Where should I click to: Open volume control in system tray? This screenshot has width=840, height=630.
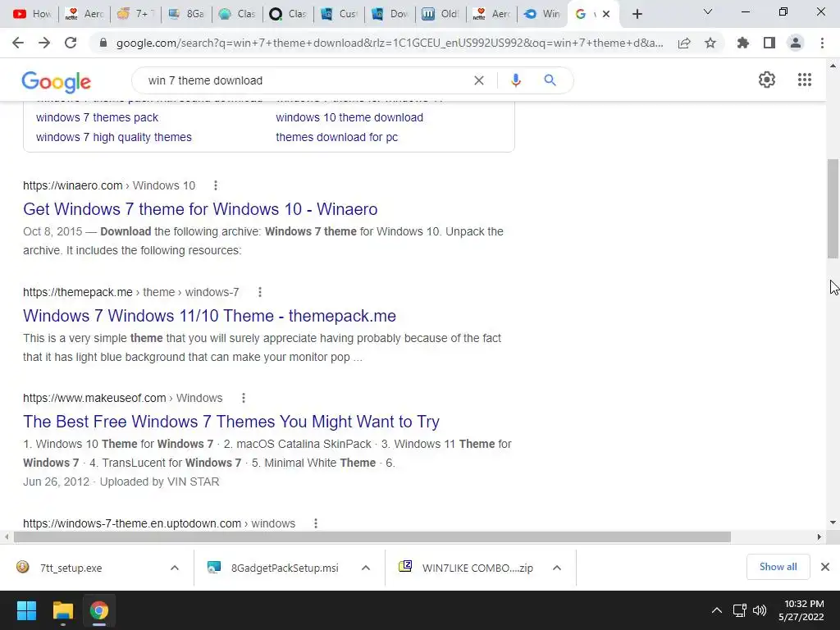[x=760, y=610]
